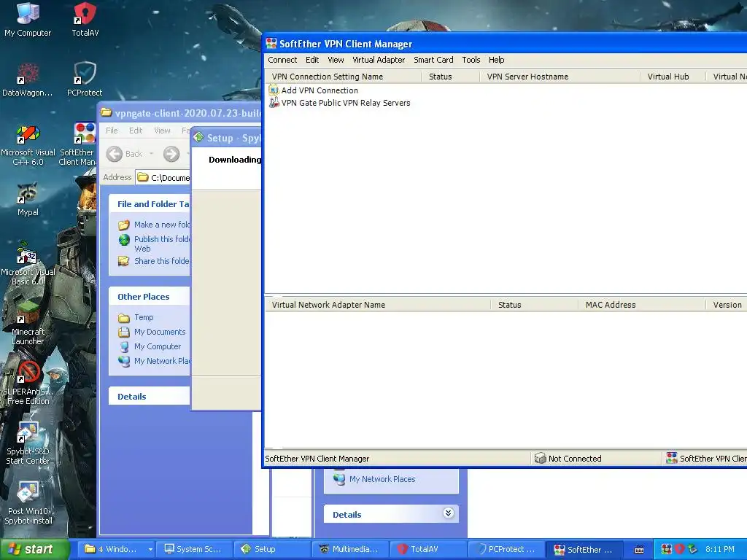Open Temp folder link in Other Places
Viewport: 747px width, 560px height.
[x=144, y=317]
